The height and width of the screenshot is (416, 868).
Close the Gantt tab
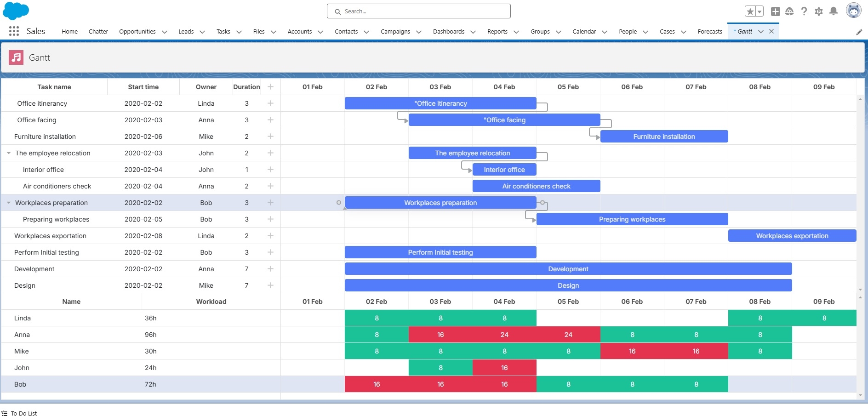pos(771,31)
